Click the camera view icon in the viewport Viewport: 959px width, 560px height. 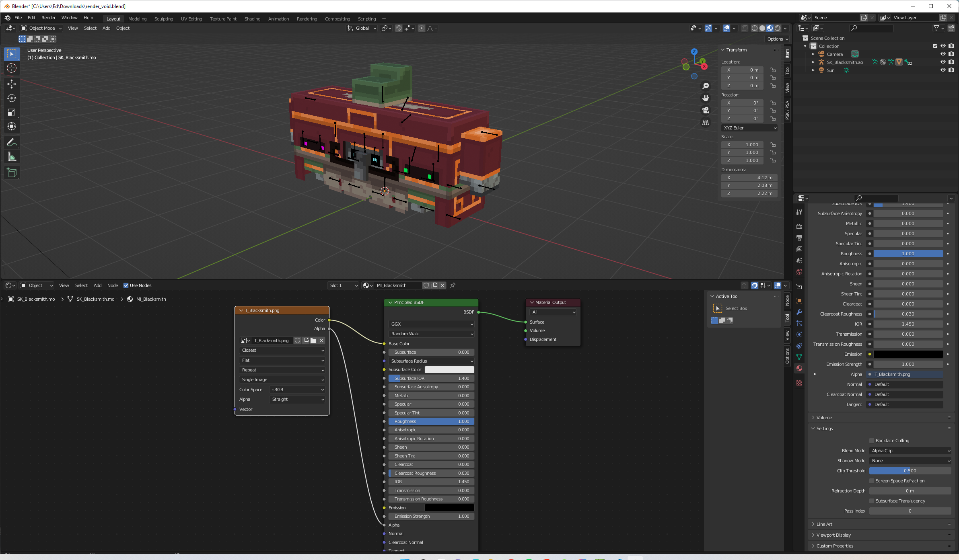click(706, 110)
